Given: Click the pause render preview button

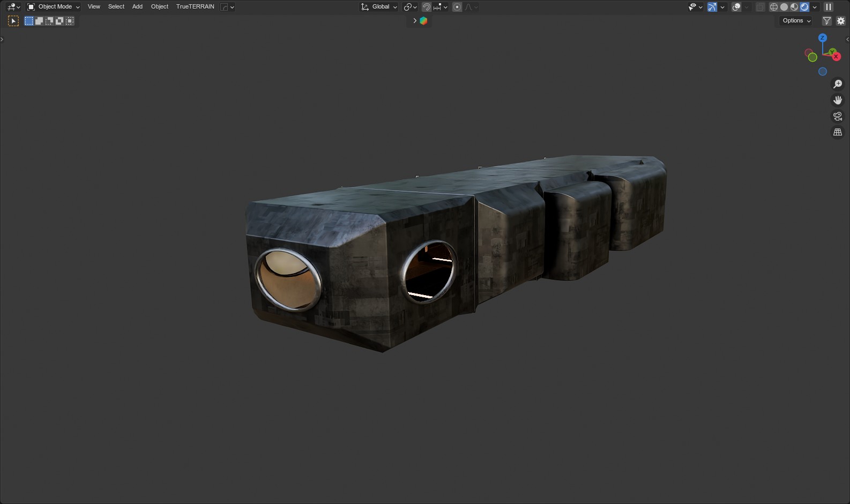Looking at the screenshot, I should (x=829, y=7).
